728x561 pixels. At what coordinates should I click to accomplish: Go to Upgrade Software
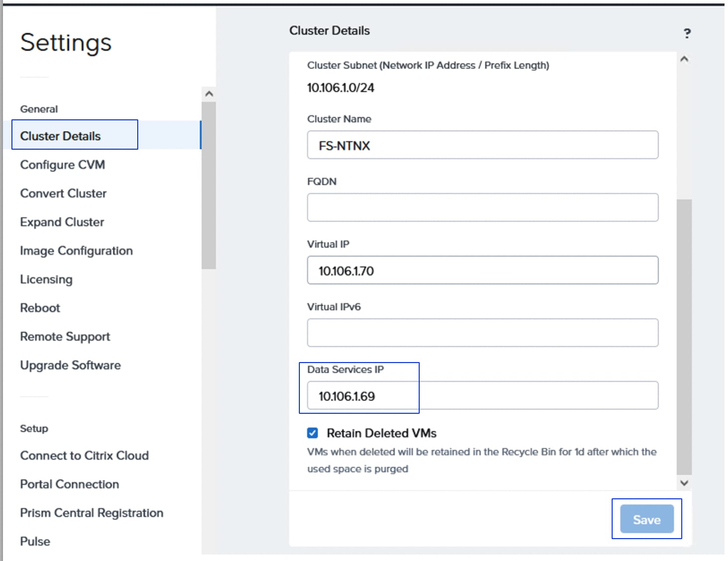70,365
